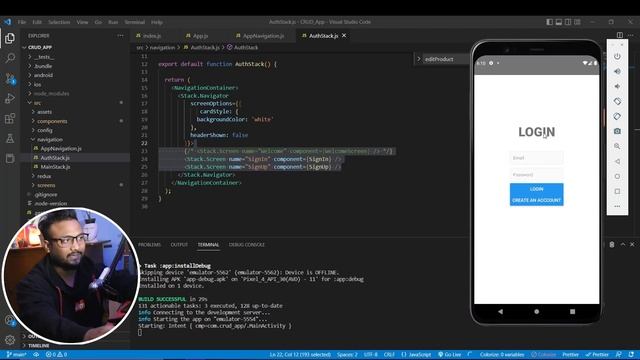Viewport: 640px width, 360px height.
Task: Click the notifications bell in status bar
Action: (x=631, y=354)
